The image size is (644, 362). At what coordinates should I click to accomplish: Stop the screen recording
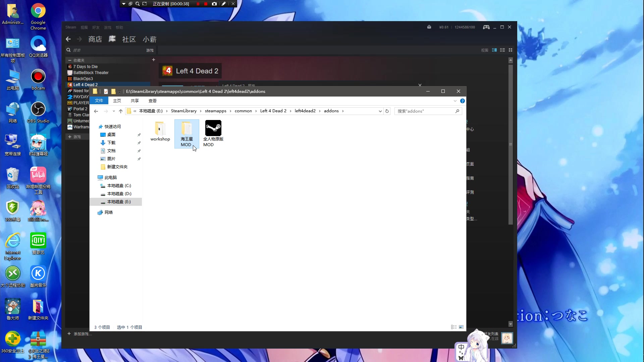pos(206,4)
